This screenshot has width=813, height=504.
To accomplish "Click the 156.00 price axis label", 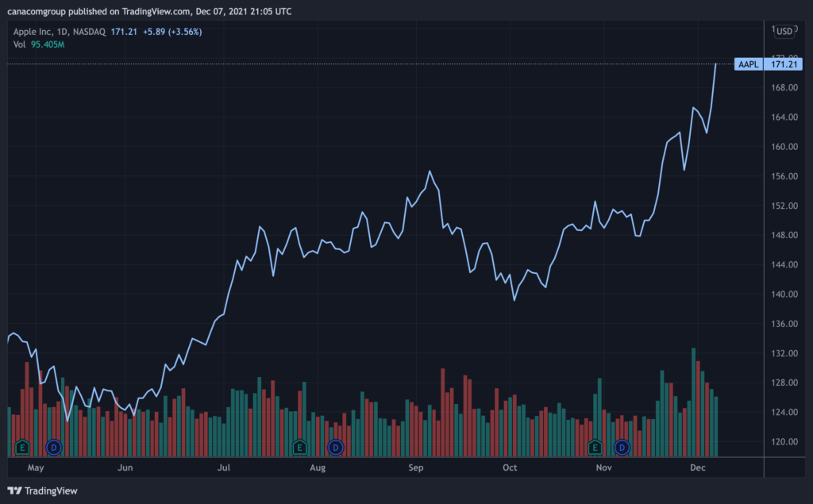I will [784, 176].
